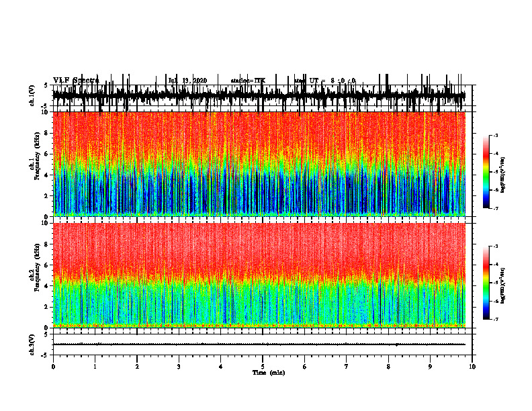The image size is (532, 411).
Task: Click the "start UT = 8:0:0" label
Action: pos(325,81)
